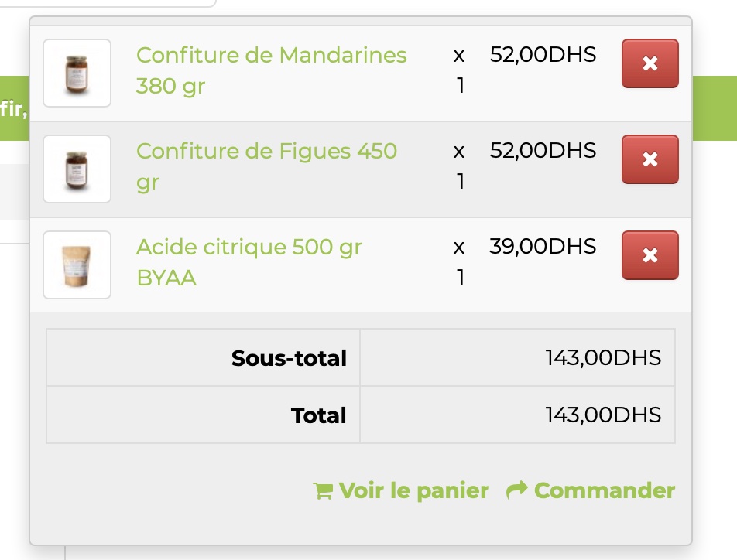The height and width of the screenshot is (560, 737).
Task: Click the Sous-total amount 143,00DHS
Action: pyautogui.click(x=603, y=358)
